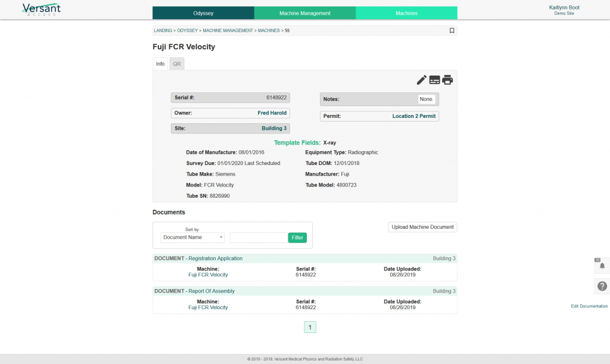
Task: Click the card icon next to pencil
Action: 434,80
